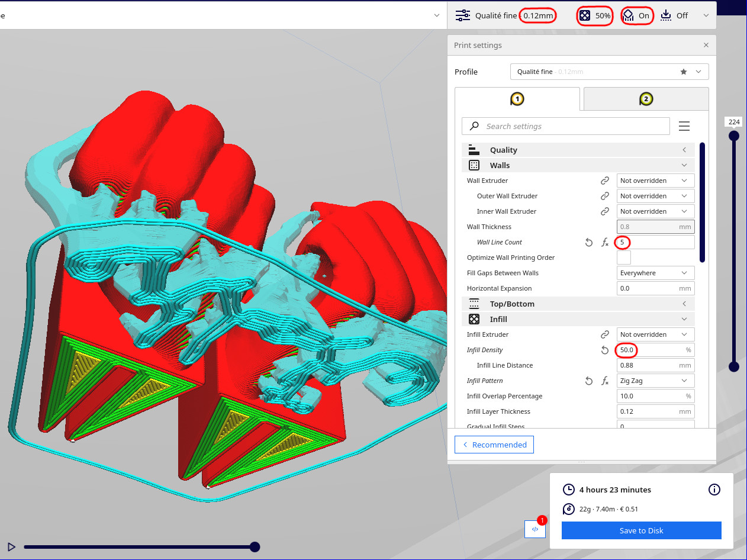
Task: Click the top handle of layer slider
Action: (x=734, y=136)
